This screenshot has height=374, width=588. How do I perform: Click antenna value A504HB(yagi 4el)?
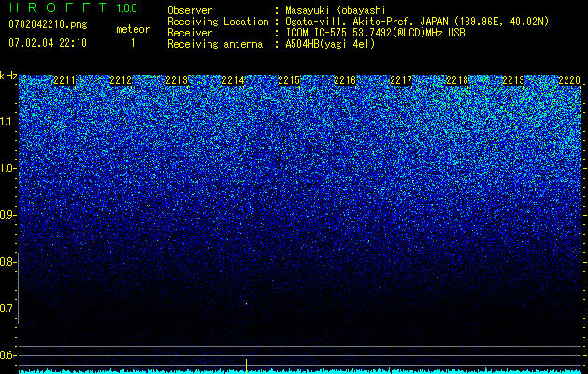330,44
